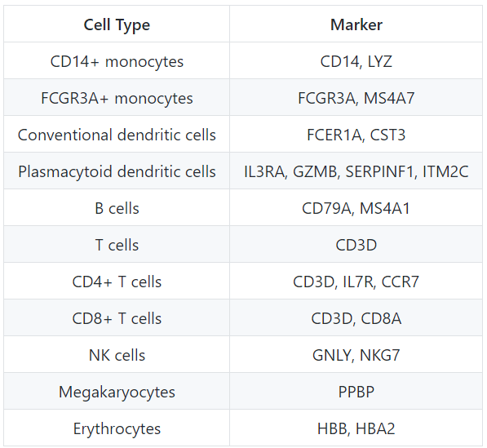Click the CD79A, MS4A1 marker cell

356,208
